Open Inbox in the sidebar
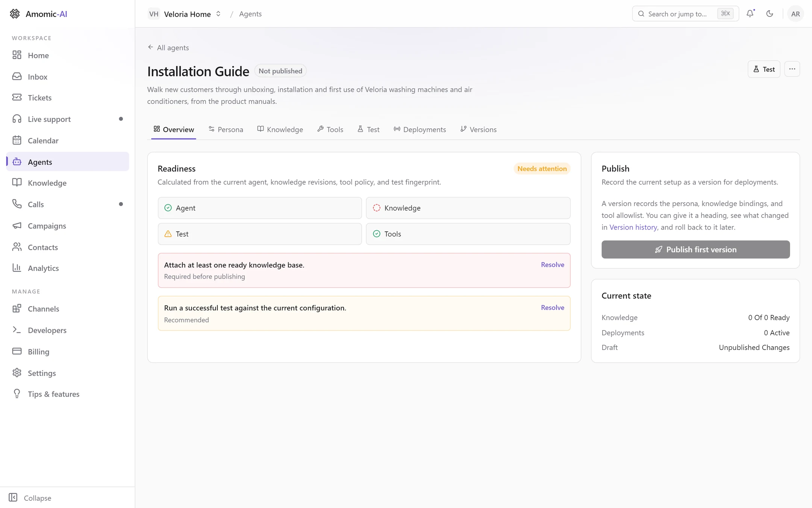Viewport: 812px width, 508px height. [68, 77]
